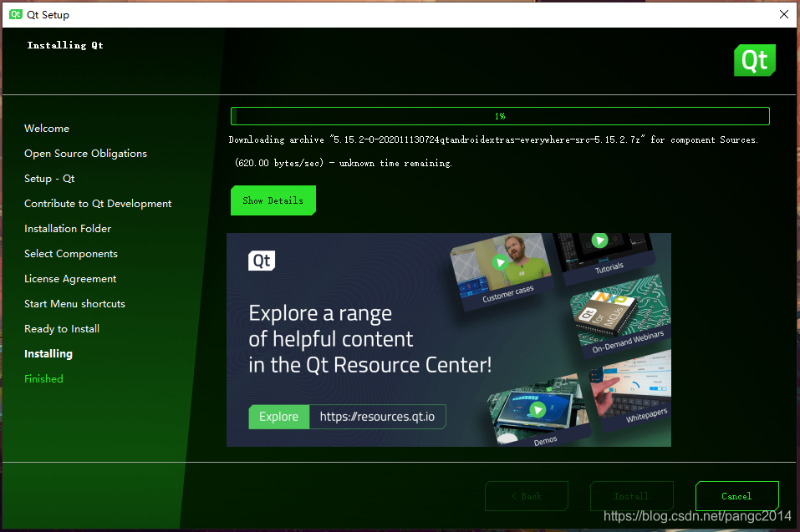This screenshot has width=800, height=532.
Task: Open the Whitepapers thumbnail
Action: pos(632,391)
